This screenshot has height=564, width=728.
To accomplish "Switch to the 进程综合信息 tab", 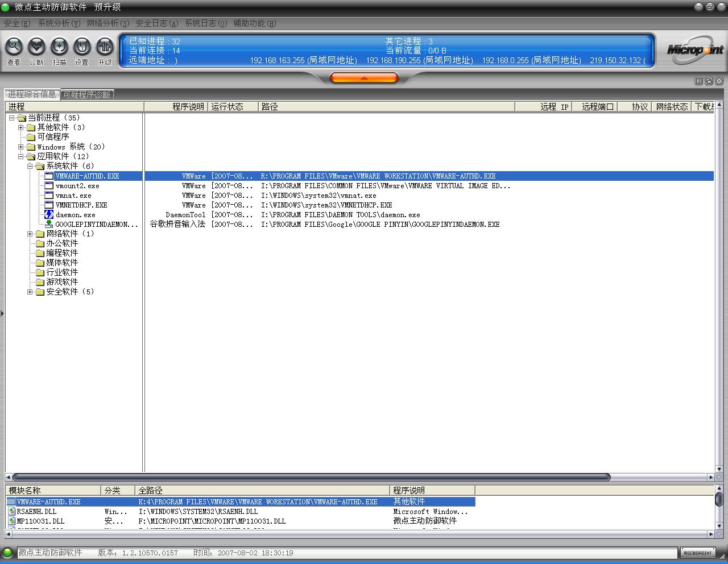I will [x=32, y=94].
